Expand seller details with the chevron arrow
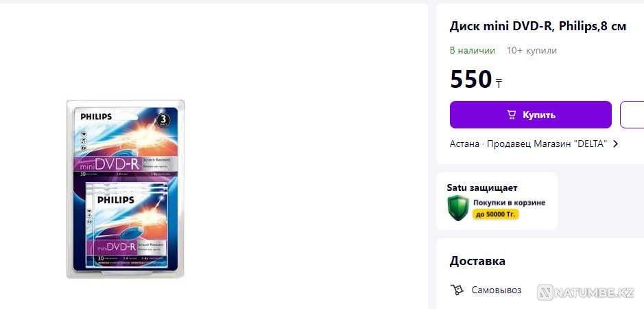 (615, 144)
